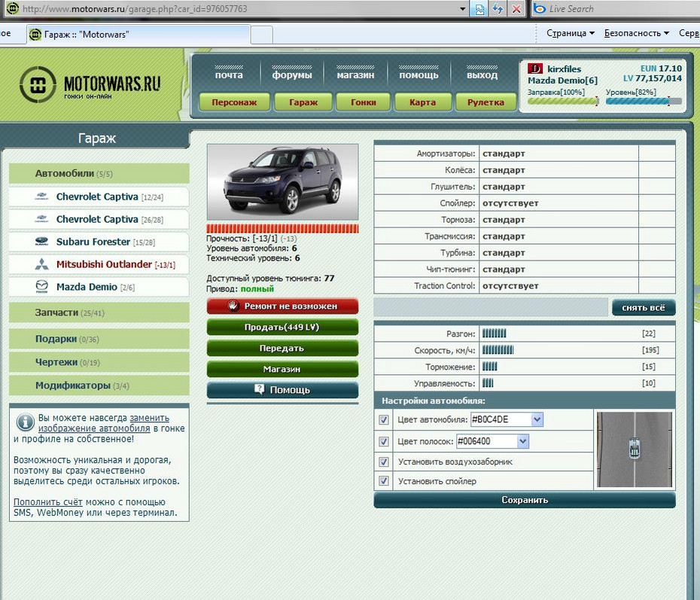Click the top-down car preview thumbnail
Image resolution: width=700 pixels, height=600 pixels.
(x=635, y=449)
